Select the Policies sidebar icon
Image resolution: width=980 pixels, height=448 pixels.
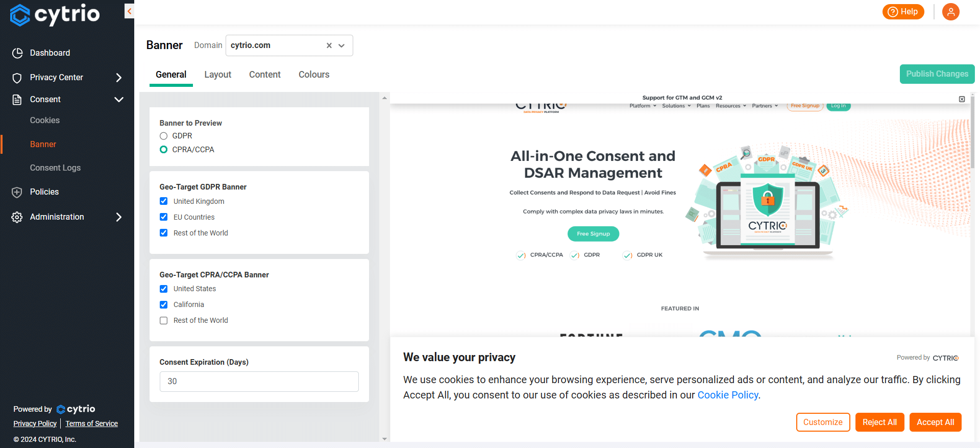(x=17, y=192)
